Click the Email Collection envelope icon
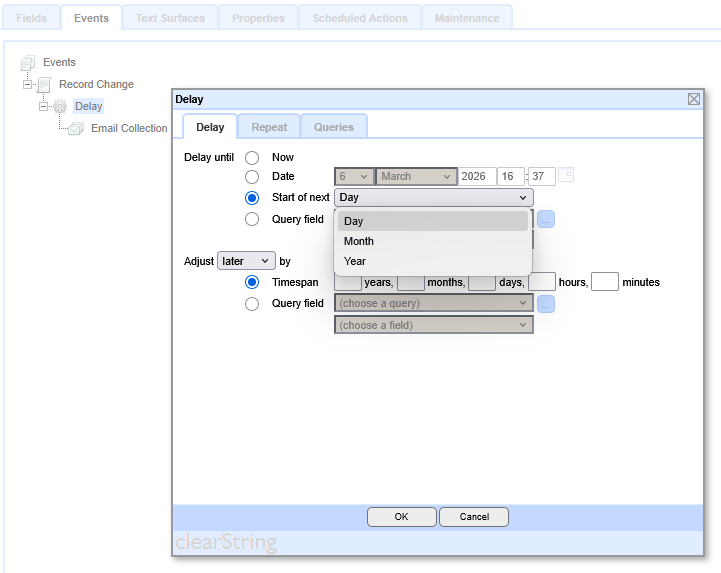Image resolution: width=721 pixels, height=573 pixels. tap(76, 128)
